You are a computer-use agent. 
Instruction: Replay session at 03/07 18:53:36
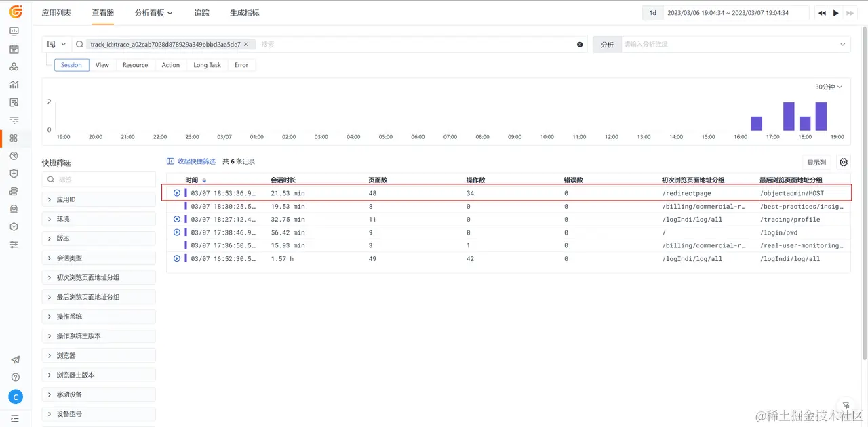tap(177, 193)
